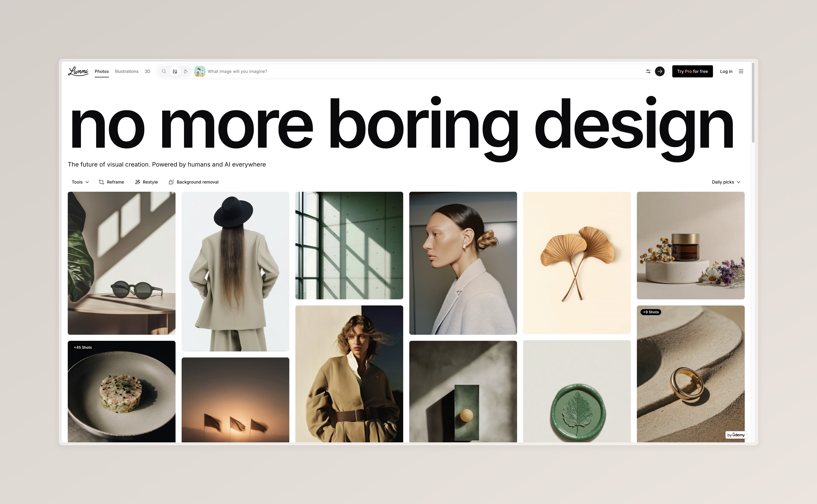The height and width of the screenshot is (504, 817).
Task: Click the +9 Shots badge
Action: point(651,312)
